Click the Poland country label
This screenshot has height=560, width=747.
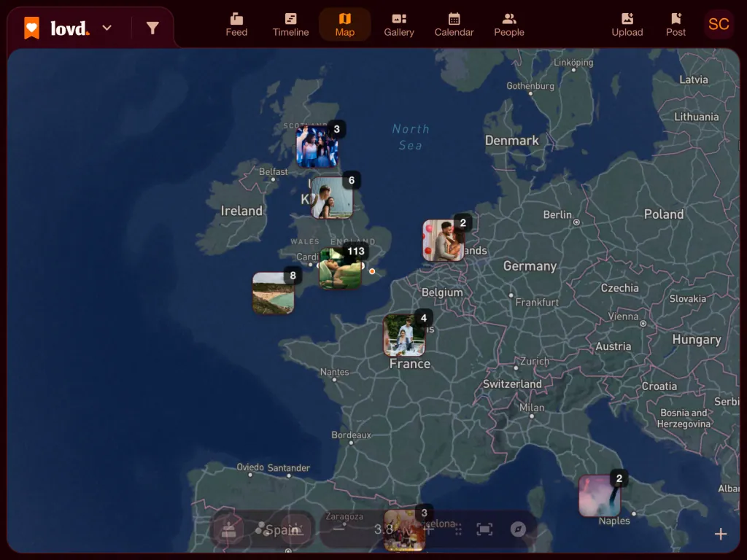point(664,214)
